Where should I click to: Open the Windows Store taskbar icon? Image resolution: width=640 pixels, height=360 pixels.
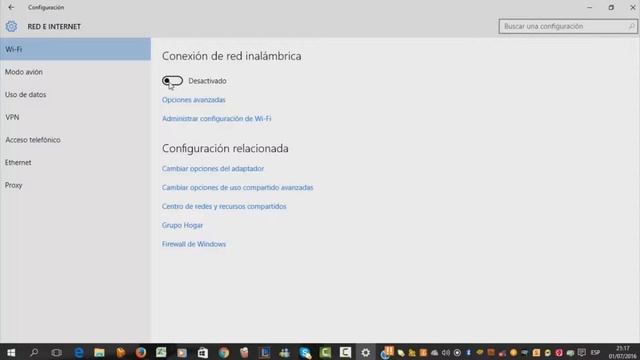tap(202, 352)
